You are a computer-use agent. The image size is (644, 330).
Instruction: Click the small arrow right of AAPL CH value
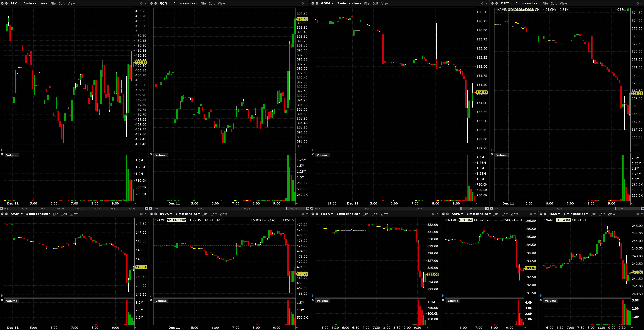[x=490, y=220]
